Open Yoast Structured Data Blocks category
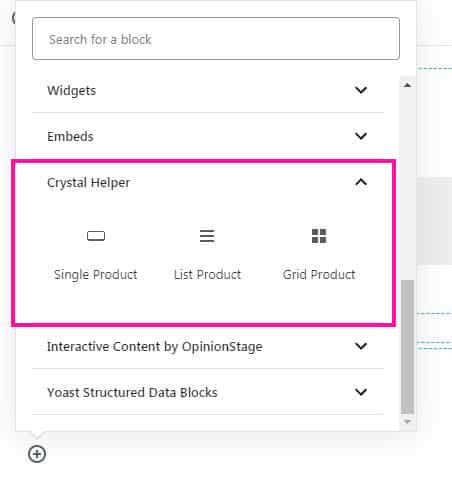 [132, 393]
